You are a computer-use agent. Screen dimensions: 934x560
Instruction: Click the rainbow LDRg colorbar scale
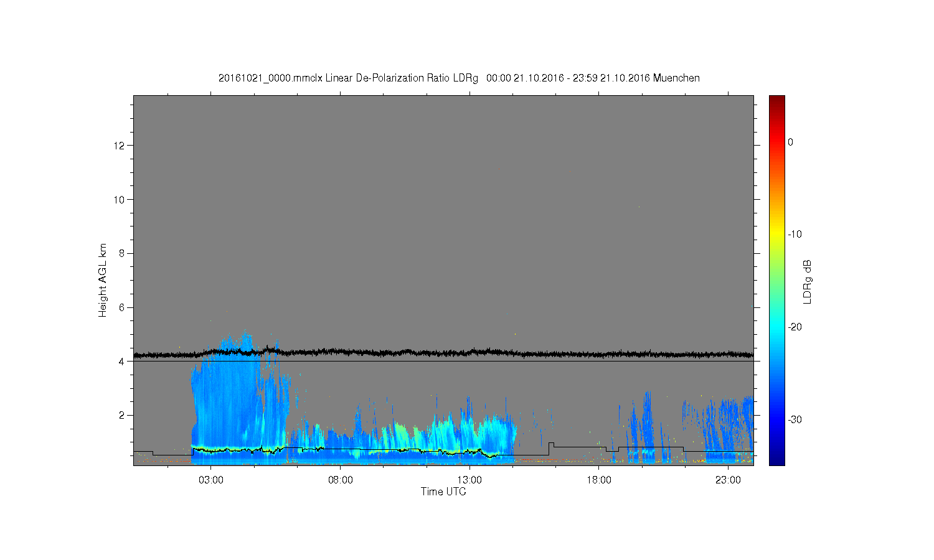[777, 281]
